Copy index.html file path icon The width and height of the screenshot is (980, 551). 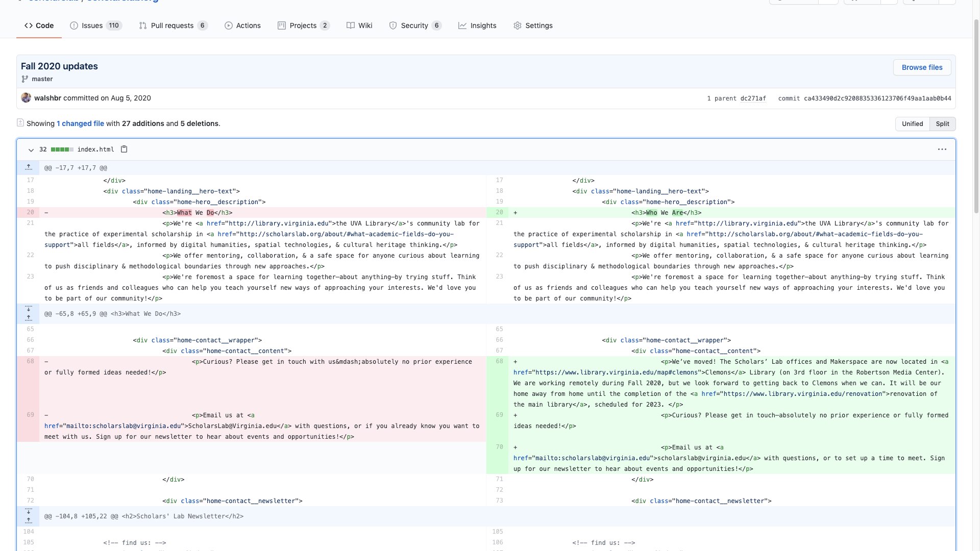pos(124,149)
